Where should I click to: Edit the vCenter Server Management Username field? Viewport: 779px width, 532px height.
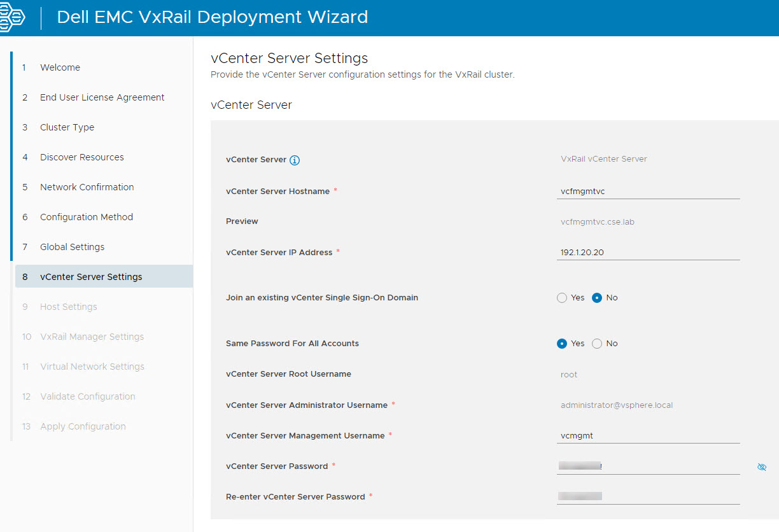coord(648,436)
